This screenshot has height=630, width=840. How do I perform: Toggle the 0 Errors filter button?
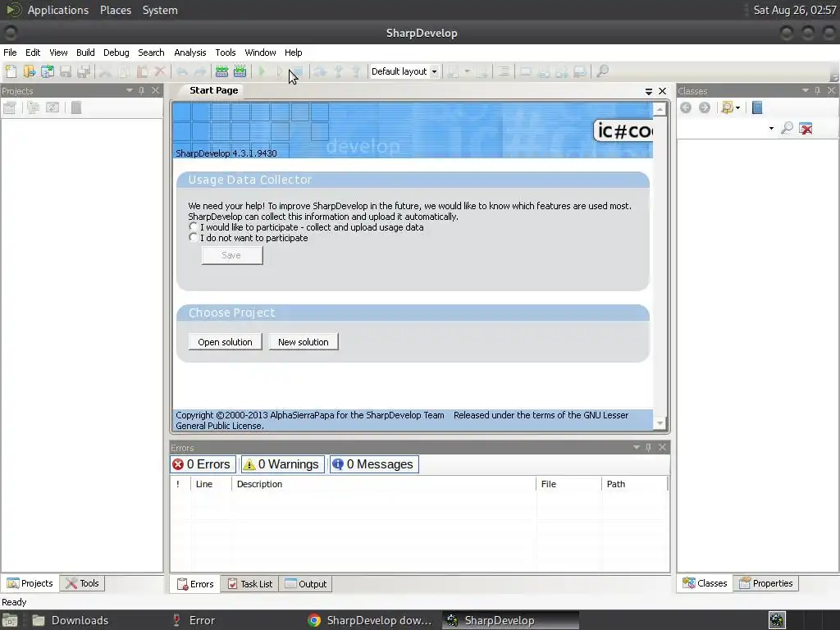coord(203,464)
